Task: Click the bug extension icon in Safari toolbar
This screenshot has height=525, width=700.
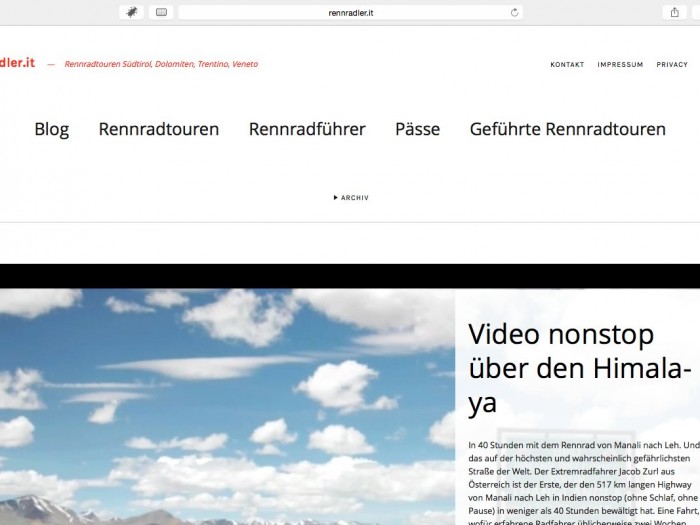Action: coord(132,12)
